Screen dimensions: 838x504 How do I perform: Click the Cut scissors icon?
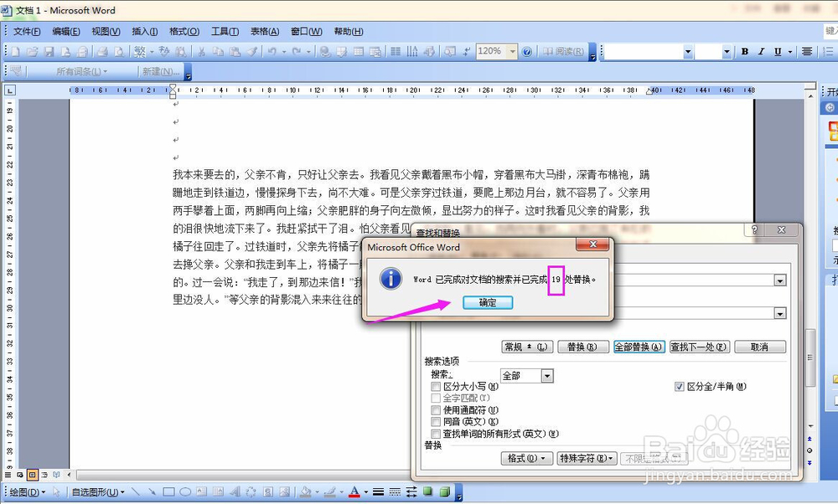click(201, 52)
